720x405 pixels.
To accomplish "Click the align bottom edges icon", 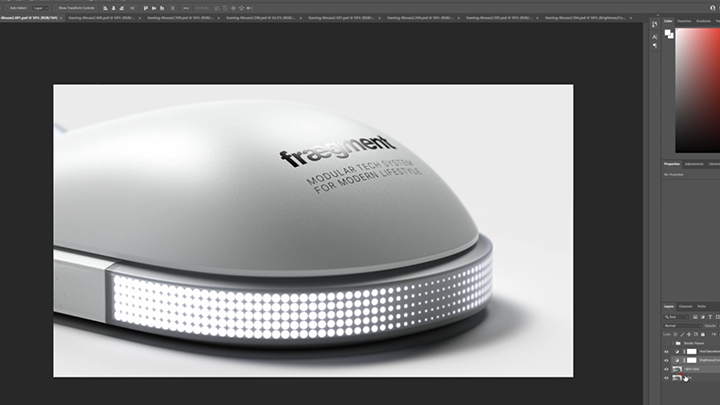I will (162, 8).
